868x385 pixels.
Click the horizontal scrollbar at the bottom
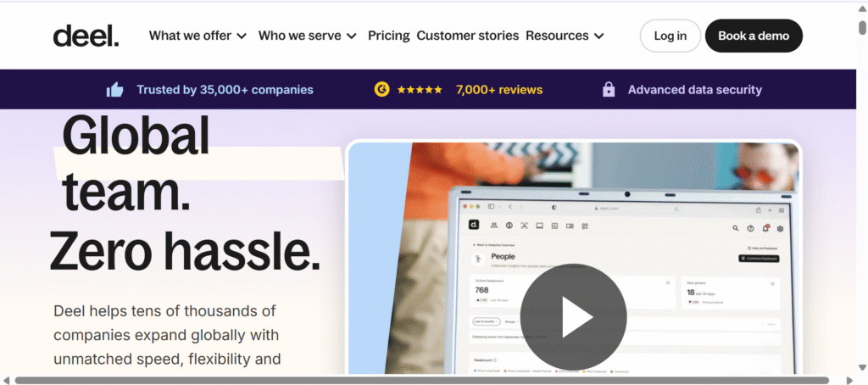pos(421,380)
